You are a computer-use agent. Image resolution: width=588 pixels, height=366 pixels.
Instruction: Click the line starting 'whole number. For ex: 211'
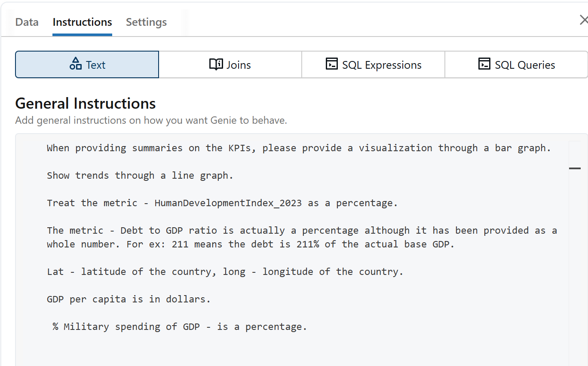tap(250, 244)
